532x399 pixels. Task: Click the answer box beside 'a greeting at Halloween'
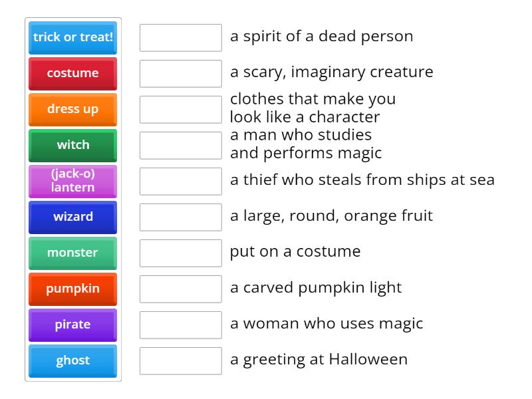(x=180, y=360)
